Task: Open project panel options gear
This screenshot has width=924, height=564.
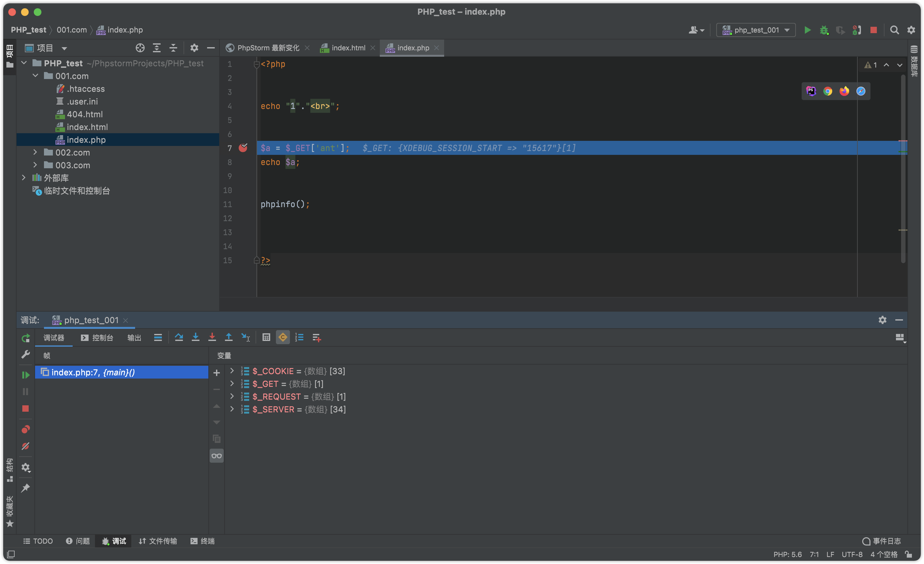Action: [x=194, y=47]
